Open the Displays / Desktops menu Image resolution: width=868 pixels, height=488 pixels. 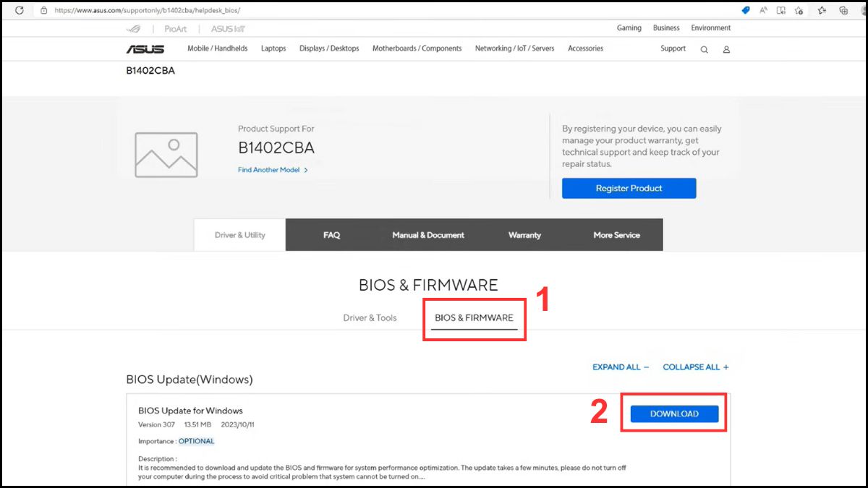[x=329, y=48]
